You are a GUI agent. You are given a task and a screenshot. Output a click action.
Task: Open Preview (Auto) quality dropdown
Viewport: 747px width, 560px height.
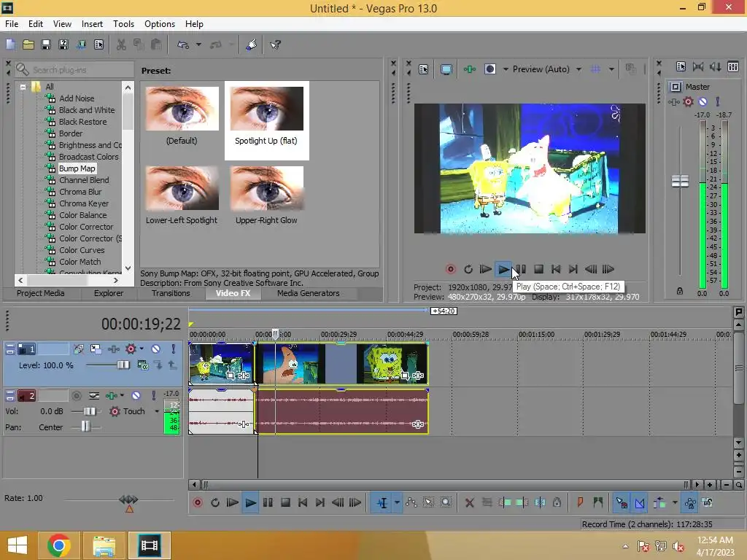tap(578, 69)
